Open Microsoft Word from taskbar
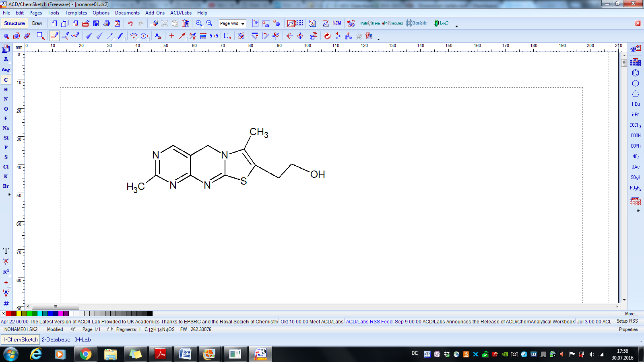644x362 pixels. click(x=185, y=354)
